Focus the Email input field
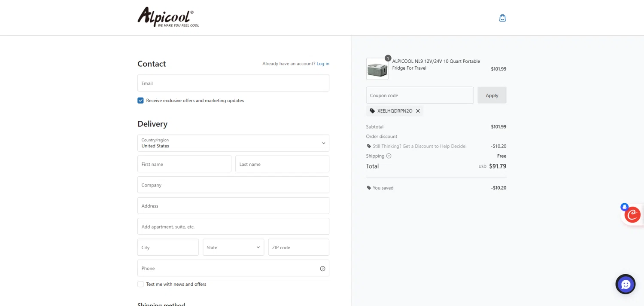 [233, 83]
